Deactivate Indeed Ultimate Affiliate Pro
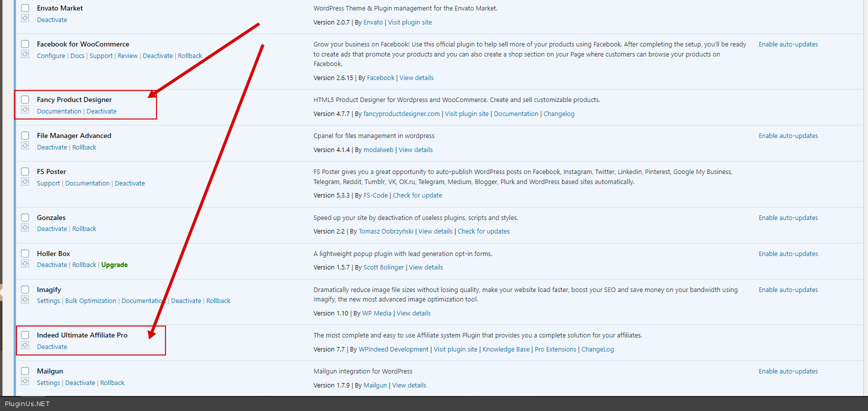The width and height of the screenshot is (868, 411). 52,347
